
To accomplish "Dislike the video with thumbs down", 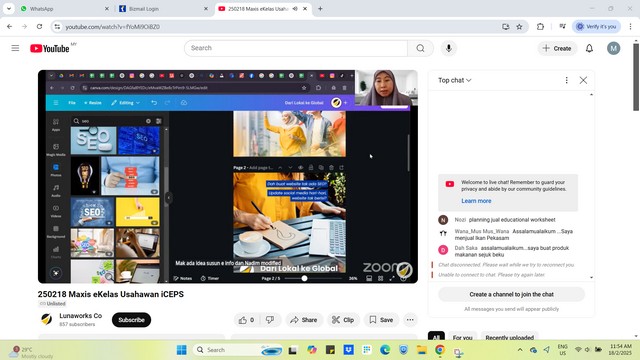I will [270, 320].
